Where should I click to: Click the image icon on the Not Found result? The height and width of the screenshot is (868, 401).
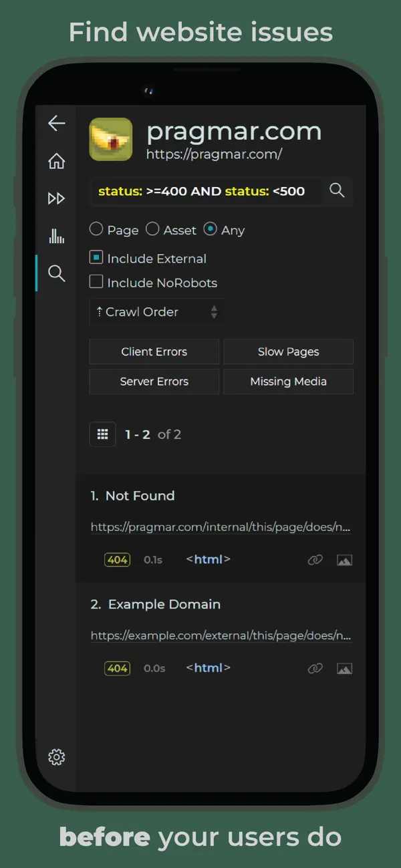(x=344, y=560)
